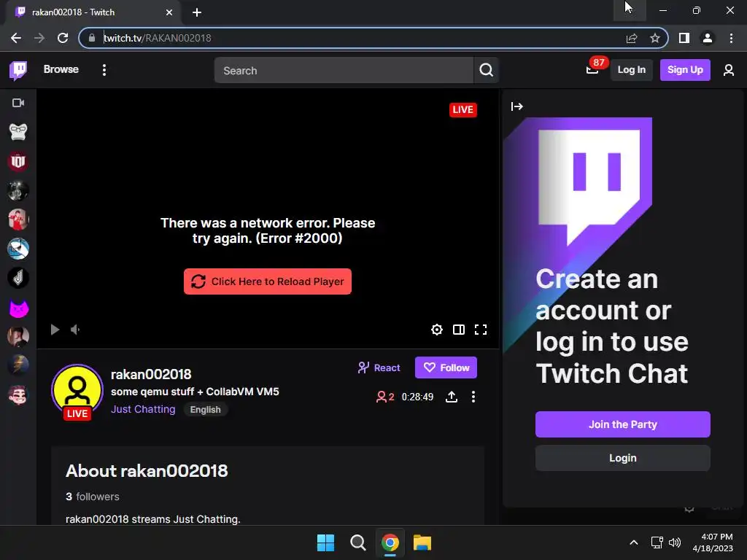The width and height of the screenshot is (747, 560).
Task: Enter fullscreen mode on the player
Action: [481, 330]
